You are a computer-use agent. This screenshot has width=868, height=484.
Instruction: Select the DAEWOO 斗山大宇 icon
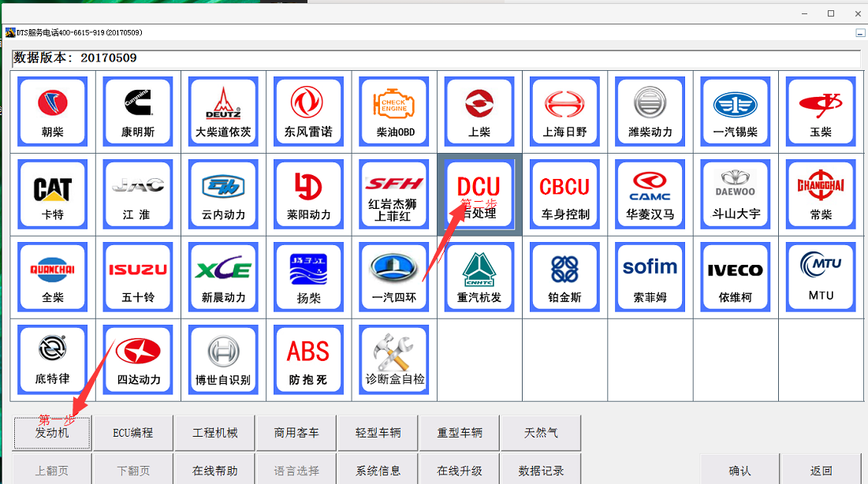tap(735, 195)
